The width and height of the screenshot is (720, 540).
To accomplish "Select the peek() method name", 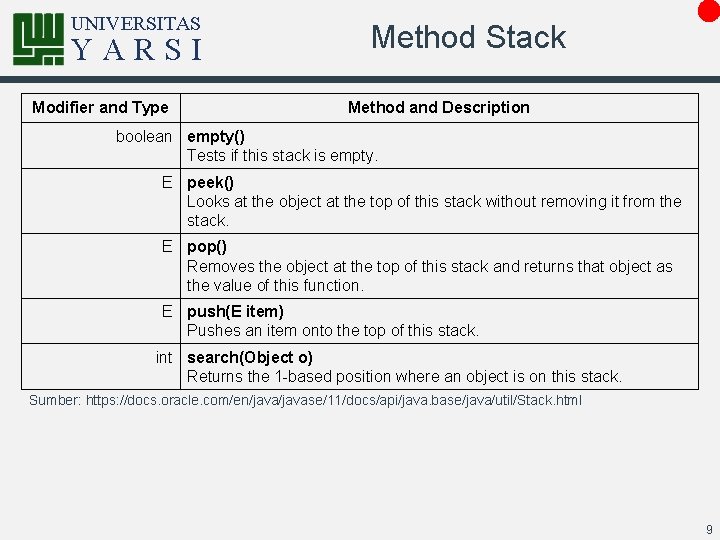I will 210,183.
